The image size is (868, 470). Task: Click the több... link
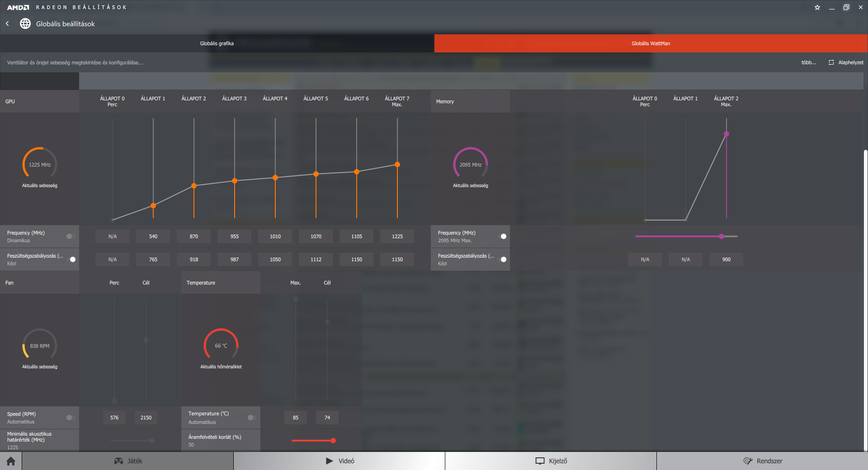tap(808, 62)
